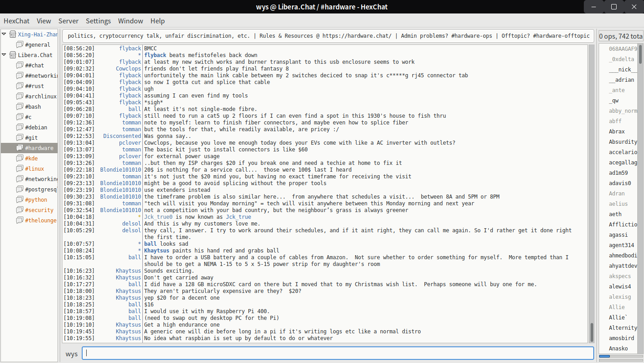Click the blue meter bar below the user list
The image size is (644, 363).
click(x=604, y=357)
